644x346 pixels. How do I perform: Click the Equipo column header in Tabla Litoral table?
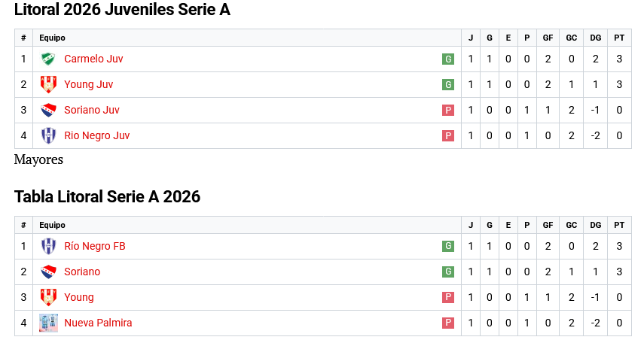(x=52, y=225)
